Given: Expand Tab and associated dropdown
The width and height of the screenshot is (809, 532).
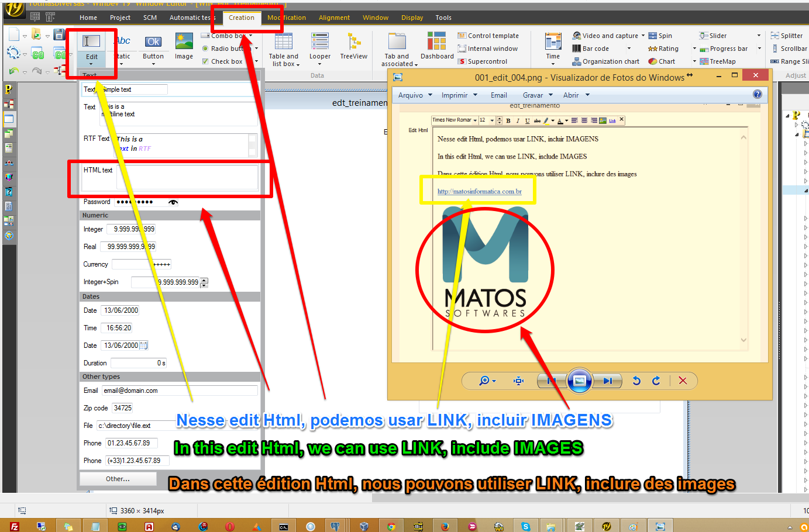Looking at the screenshot, I should click(416, 65).
